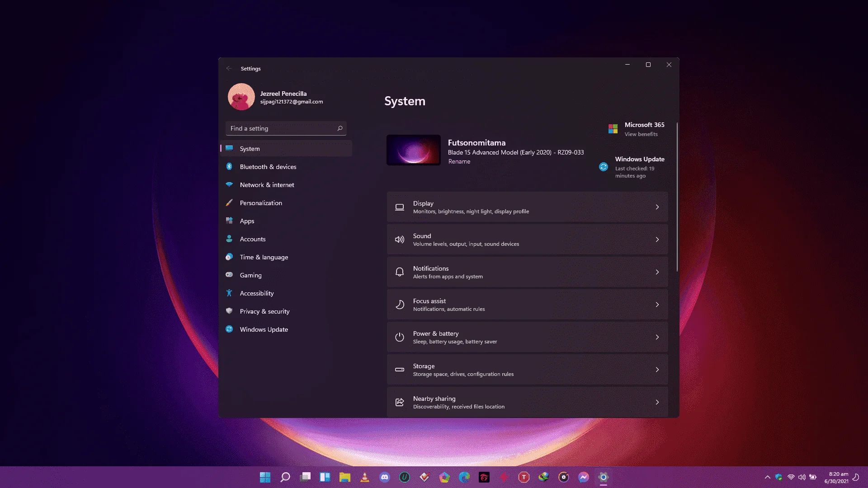Click the Settings gear icon in taskbar
The height and width of the screenshot is (488, 868).
click(604, 477)
